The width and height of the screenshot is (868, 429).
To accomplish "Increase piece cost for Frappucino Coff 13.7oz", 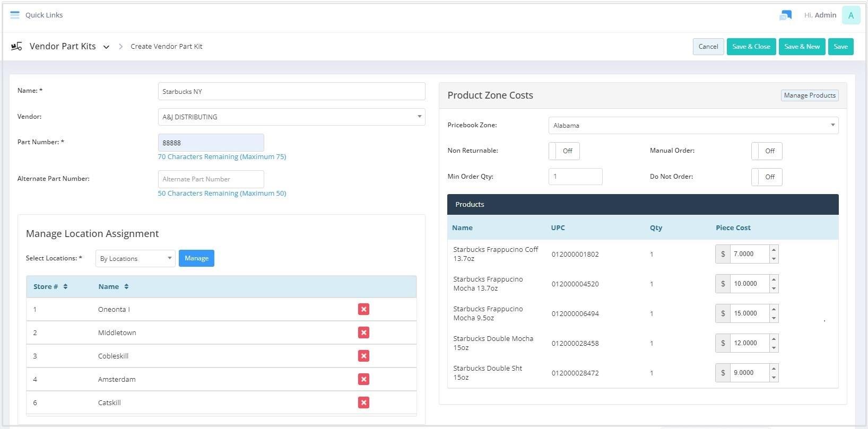I will pos(774,250).
